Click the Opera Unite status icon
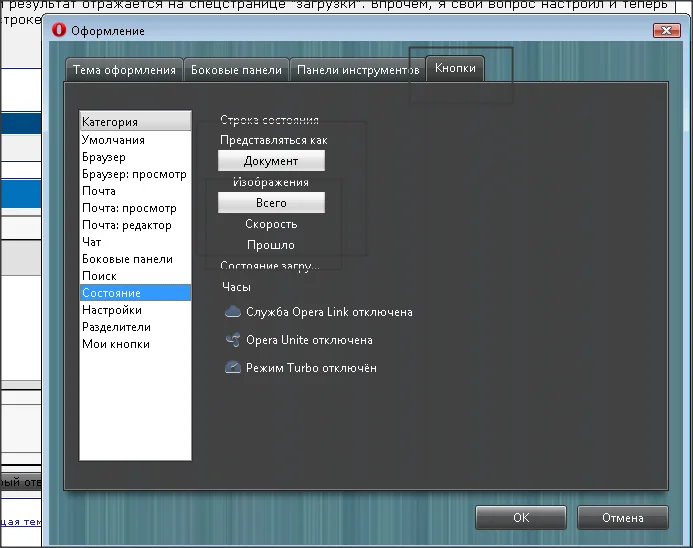 point(233,340)
